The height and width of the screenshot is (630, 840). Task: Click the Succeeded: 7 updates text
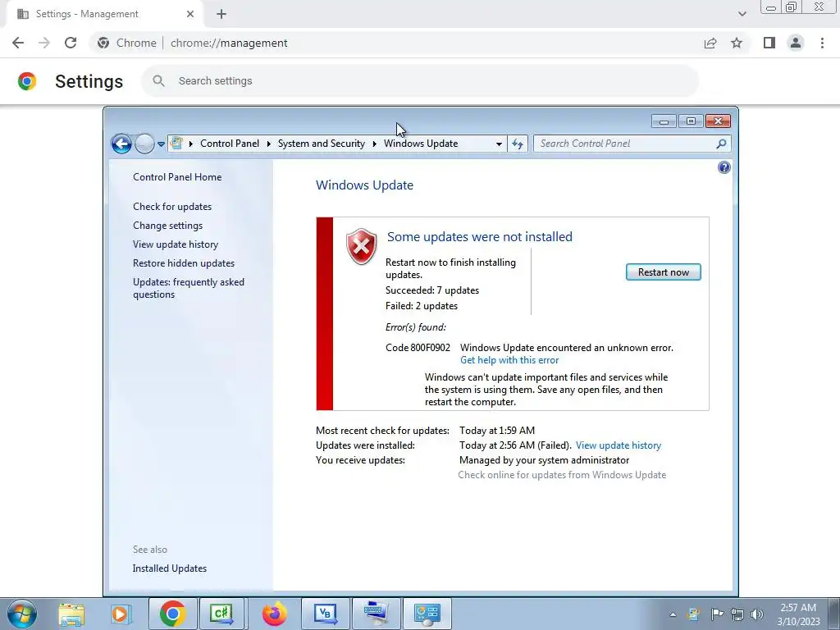432,290
